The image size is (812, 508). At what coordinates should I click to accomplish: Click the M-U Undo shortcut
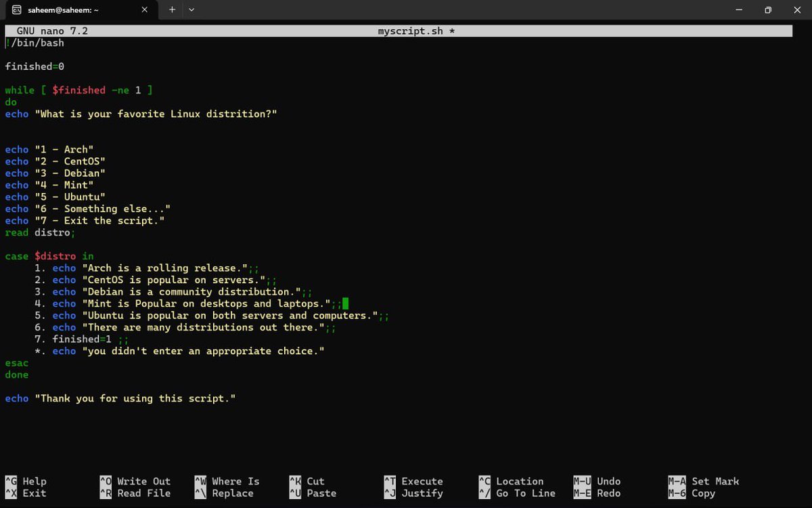pyautogui.click(x=597, y=482)
